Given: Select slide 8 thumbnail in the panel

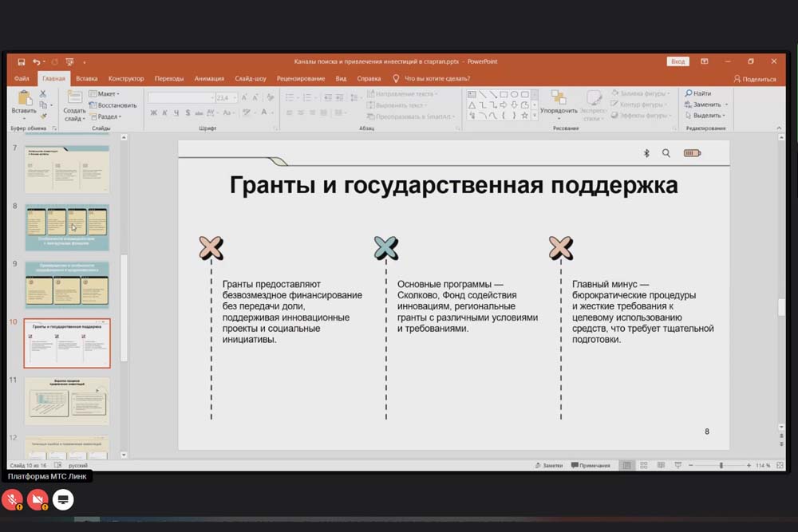Looking at the screenshot, I should tap(67, 227).
